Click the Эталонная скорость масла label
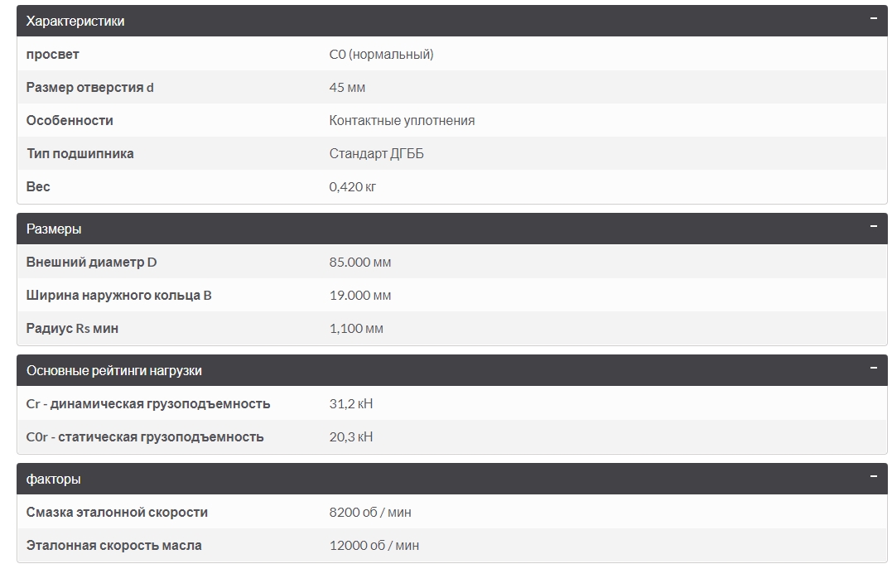 point(113,546)
